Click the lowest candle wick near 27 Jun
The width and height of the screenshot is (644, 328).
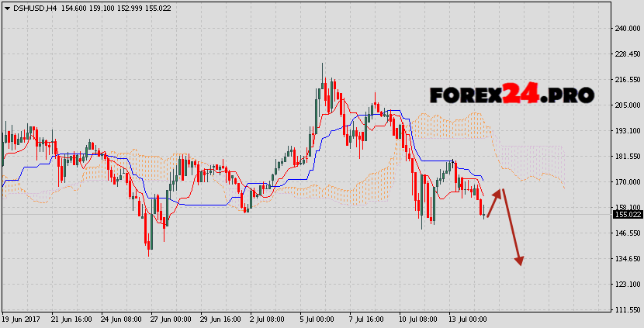148,256
